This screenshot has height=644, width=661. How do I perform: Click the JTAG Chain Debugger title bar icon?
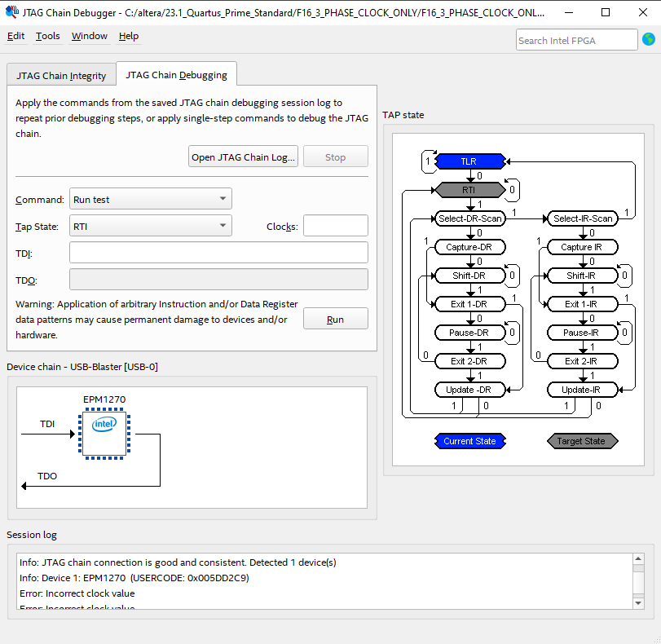coord(11,11)
